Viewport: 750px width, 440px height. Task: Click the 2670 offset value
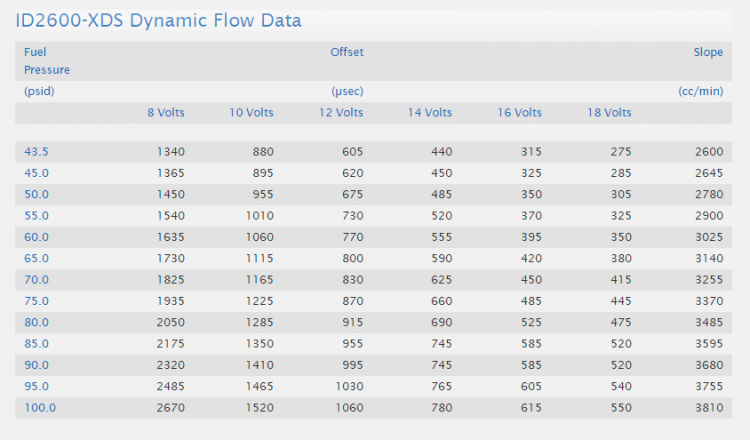point(171,407)
